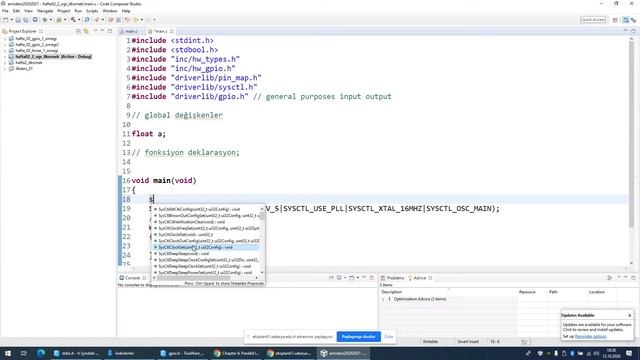Screen dimensions: 640x360
Task: Click the Paylaşmayı durdur button
Action: (358, 337)
